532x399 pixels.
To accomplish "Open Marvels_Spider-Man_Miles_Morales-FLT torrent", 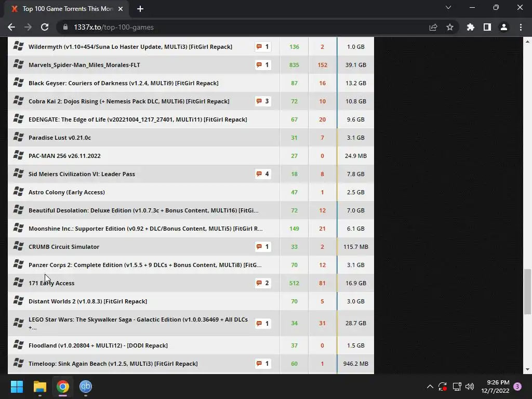I will click(84, 65).
